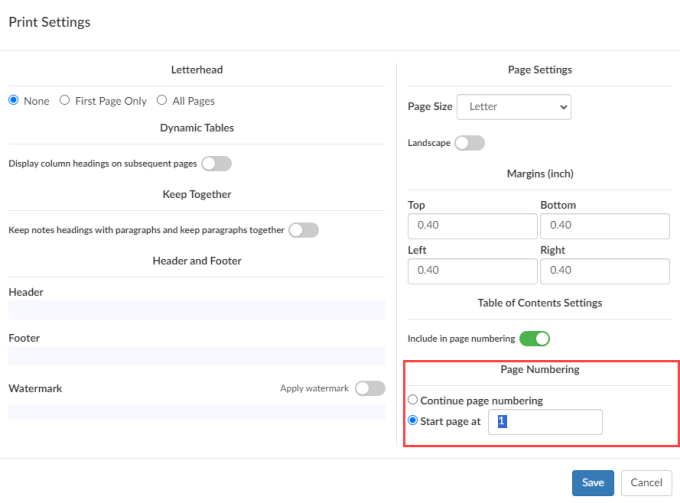Screen dimensions: 680x503
Task: Toggle display column headings on subsequent pages
Action: click(217, 163)
